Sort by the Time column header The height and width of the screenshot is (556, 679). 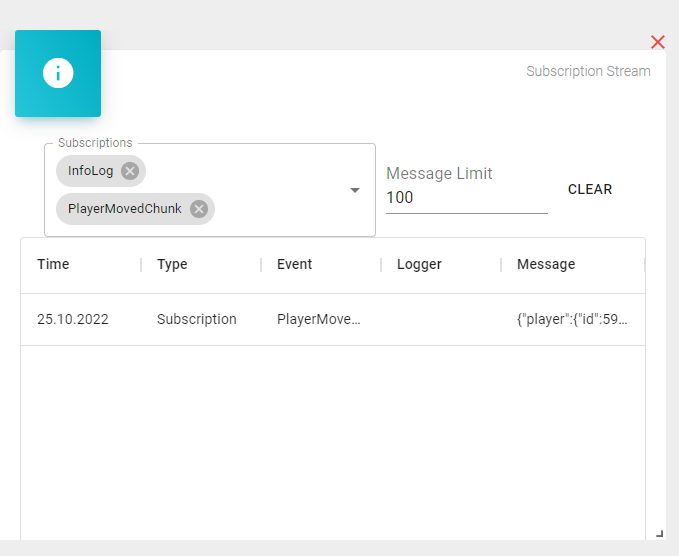point(54,265)
